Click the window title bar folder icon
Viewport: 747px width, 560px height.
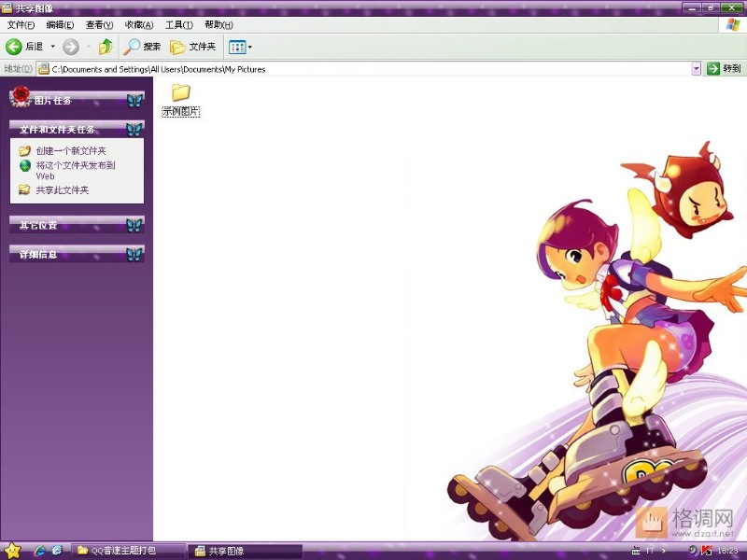7,7
